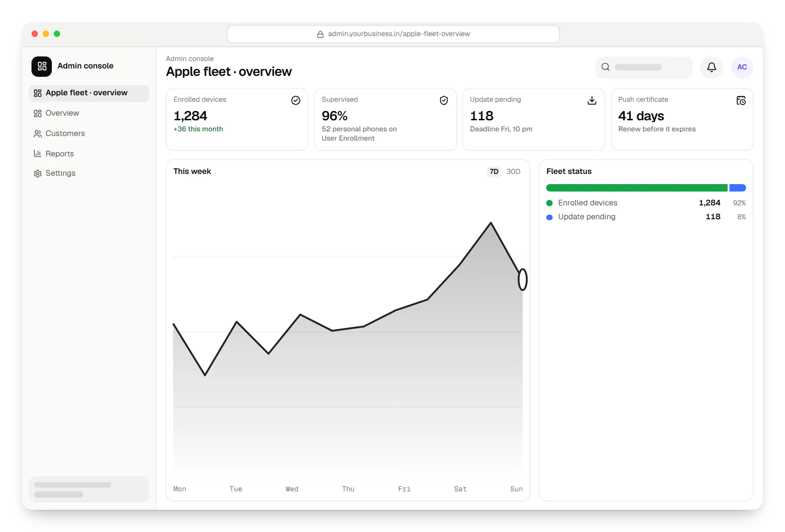Viewport: 785px width, 532px height.
Task: Click the '1,284' Enrolled devices card value
Action: pos(190,116)
